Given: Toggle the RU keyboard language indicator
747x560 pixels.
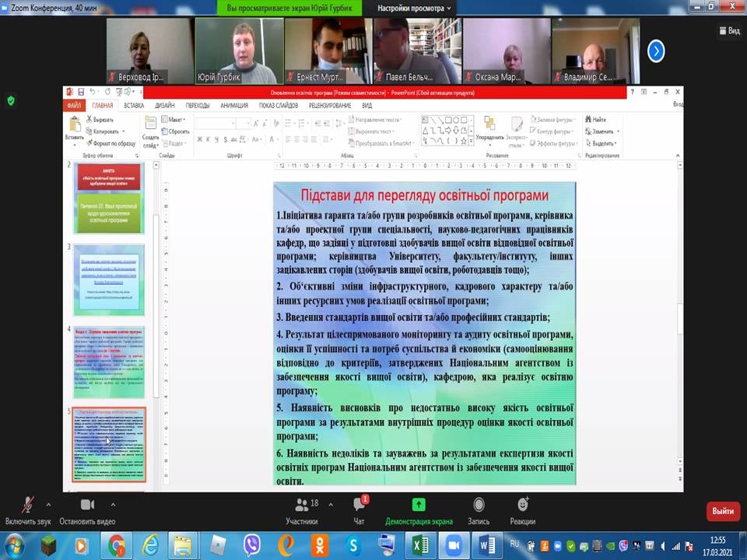Looking at the screenshot, I should coord(514,541).
